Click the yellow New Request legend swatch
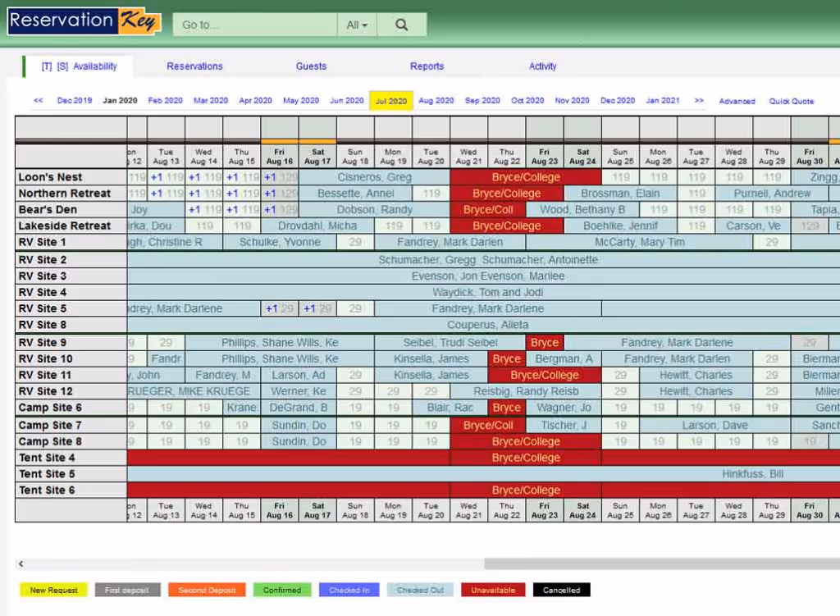 (x=52, y=590)
